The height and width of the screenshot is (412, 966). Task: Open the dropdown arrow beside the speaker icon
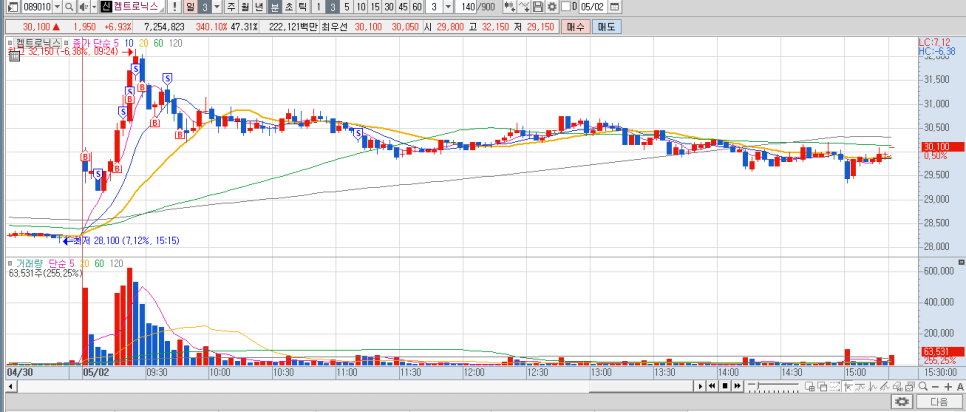click(94, 7)
